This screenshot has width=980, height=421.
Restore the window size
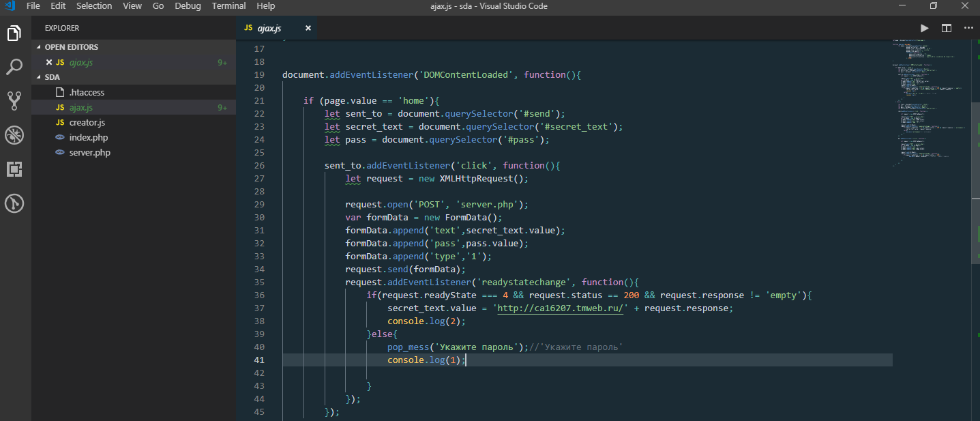pos(933,6)
